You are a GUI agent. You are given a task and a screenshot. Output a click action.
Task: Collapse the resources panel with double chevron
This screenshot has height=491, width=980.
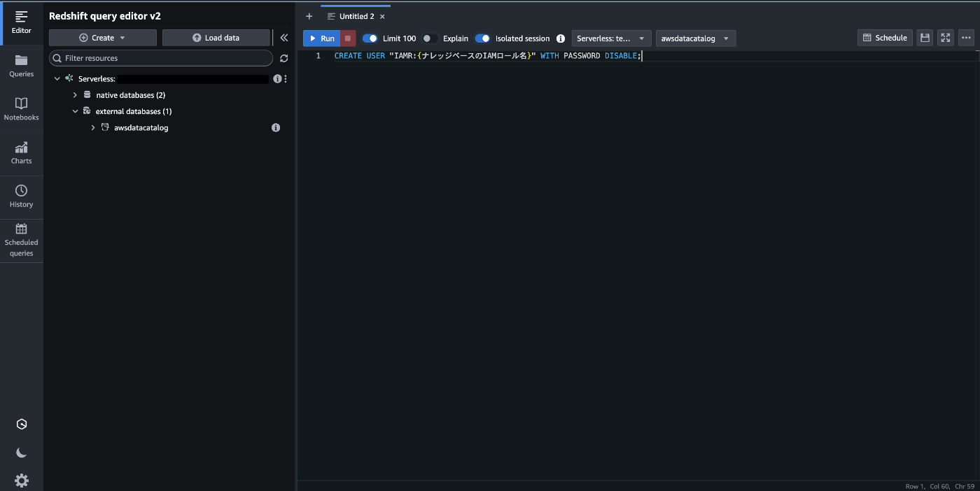pyautogui.click(x=283, y=38)
